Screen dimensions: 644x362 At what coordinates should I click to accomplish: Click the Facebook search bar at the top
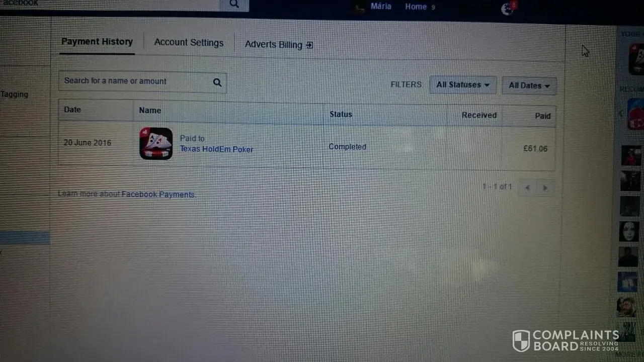(111, 4)
